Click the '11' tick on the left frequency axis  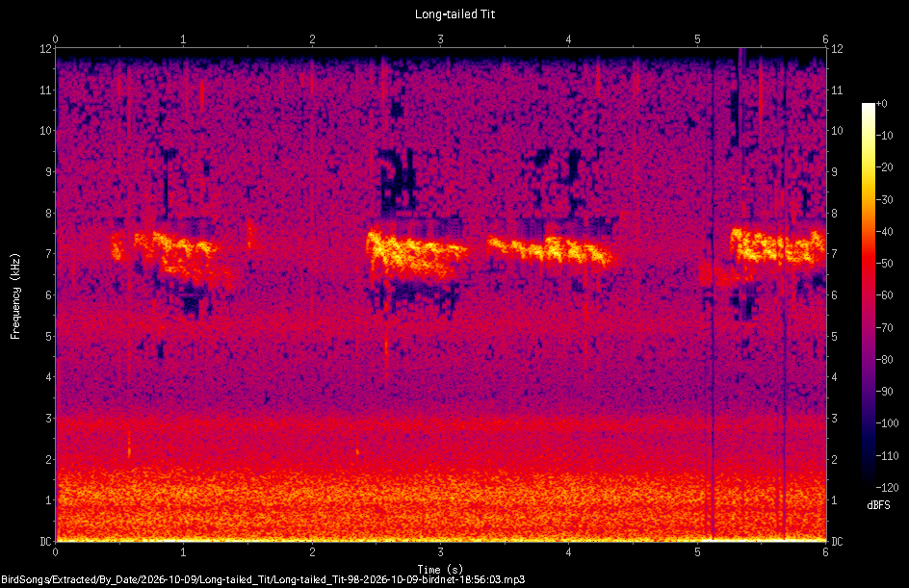pyautogui.click(x=46, y=89)
